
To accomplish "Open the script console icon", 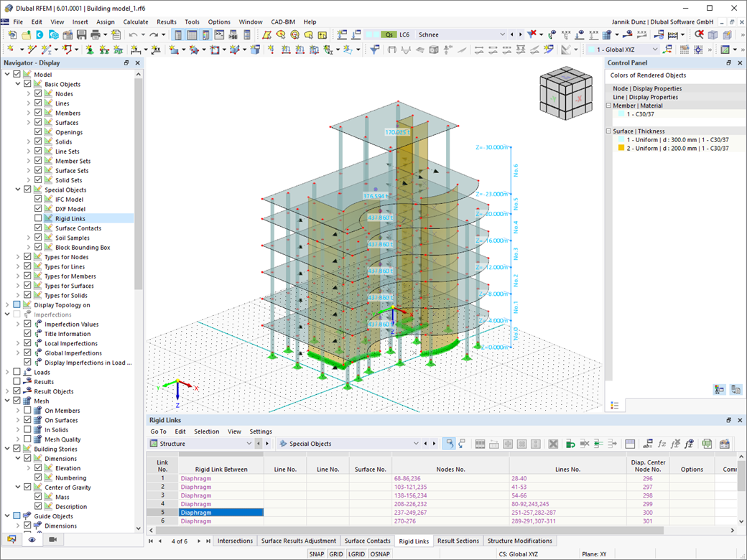I will pos(219,34).
